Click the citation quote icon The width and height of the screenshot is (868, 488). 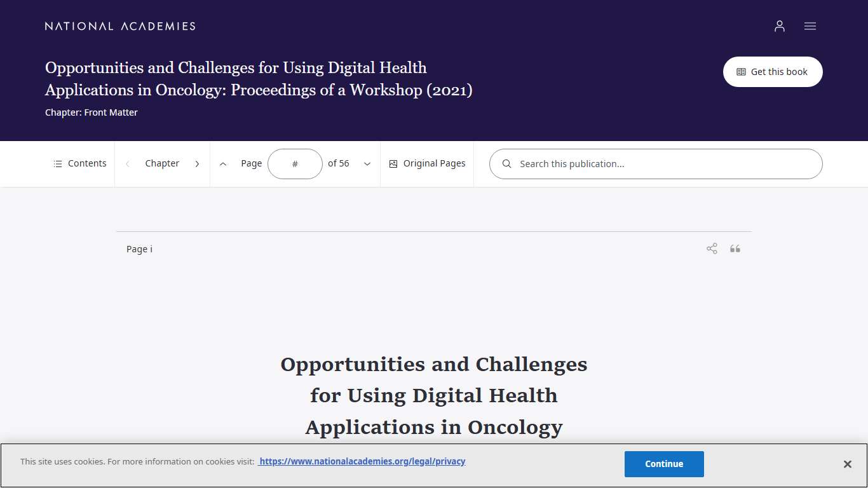pos(735,248)
